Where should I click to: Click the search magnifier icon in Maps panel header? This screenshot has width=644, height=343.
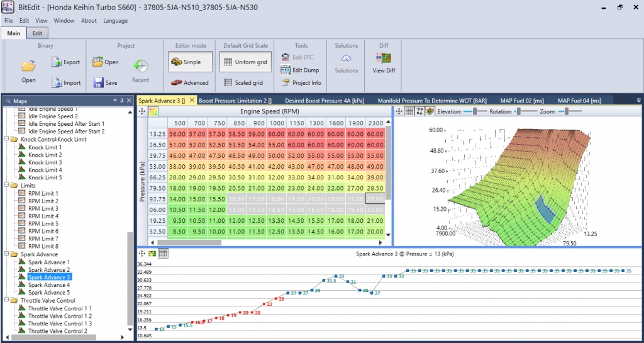pos(8,101)
